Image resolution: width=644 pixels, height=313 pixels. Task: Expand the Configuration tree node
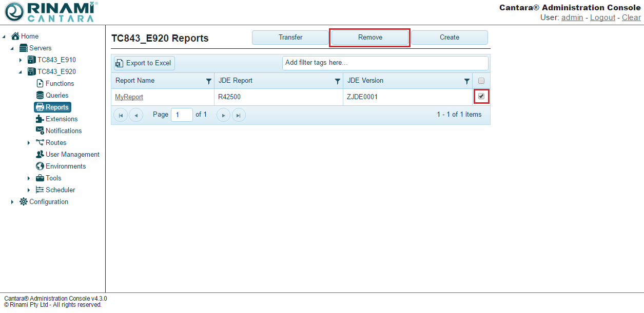pyautogui.click(x=12, y=202)
